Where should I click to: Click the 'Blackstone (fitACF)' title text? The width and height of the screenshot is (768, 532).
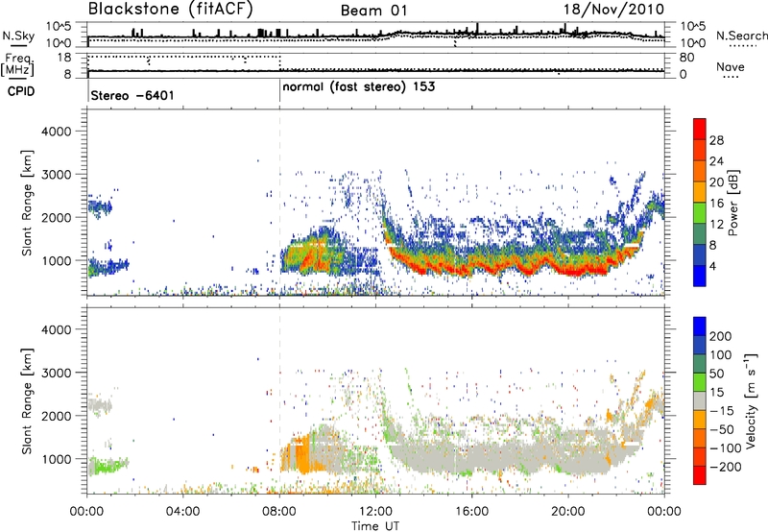tap(171, 10)
